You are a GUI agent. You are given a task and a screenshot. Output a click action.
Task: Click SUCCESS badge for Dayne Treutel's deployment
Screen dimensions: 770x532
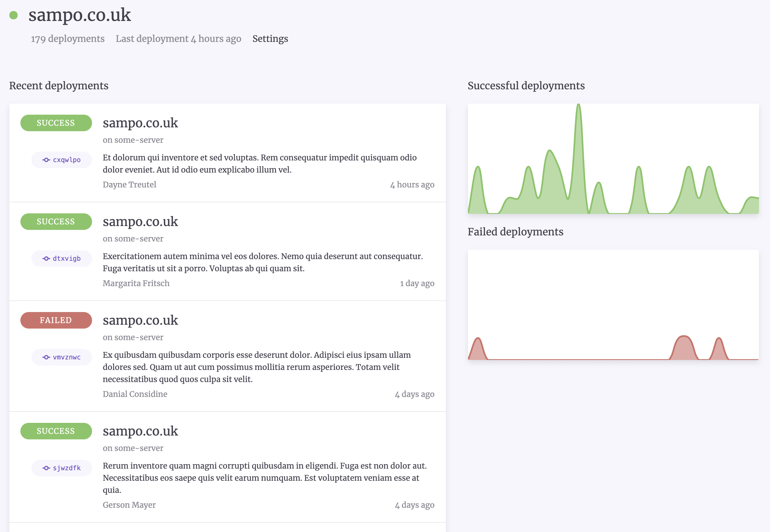(56, 123)
